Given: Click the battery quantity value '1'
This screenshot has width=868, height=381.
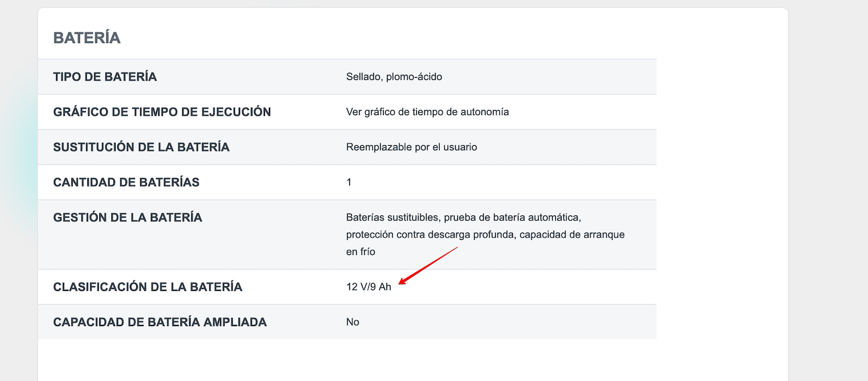Looking at the screenshot, I should coord(349,183).
